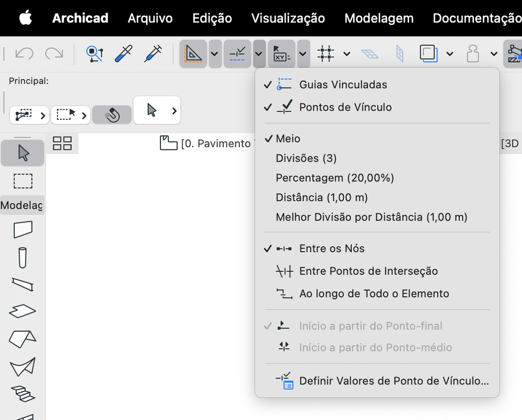Expand the Suspend Groups dropdown arrow
Screen dimensions: 522x420
click(x=494, y=54)
